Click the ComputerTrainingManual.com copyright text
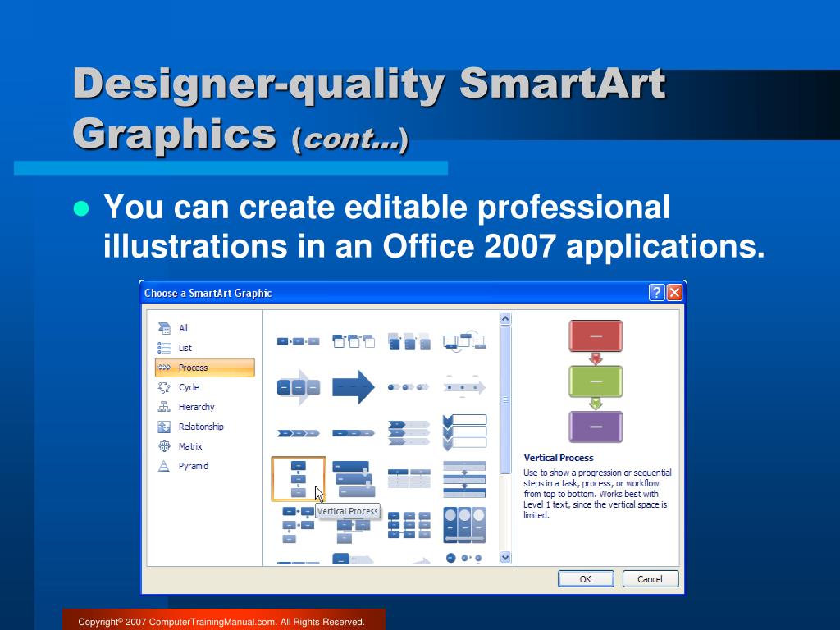Image resolution: width=840 pixels, height=630 pixels. [221, 622]
